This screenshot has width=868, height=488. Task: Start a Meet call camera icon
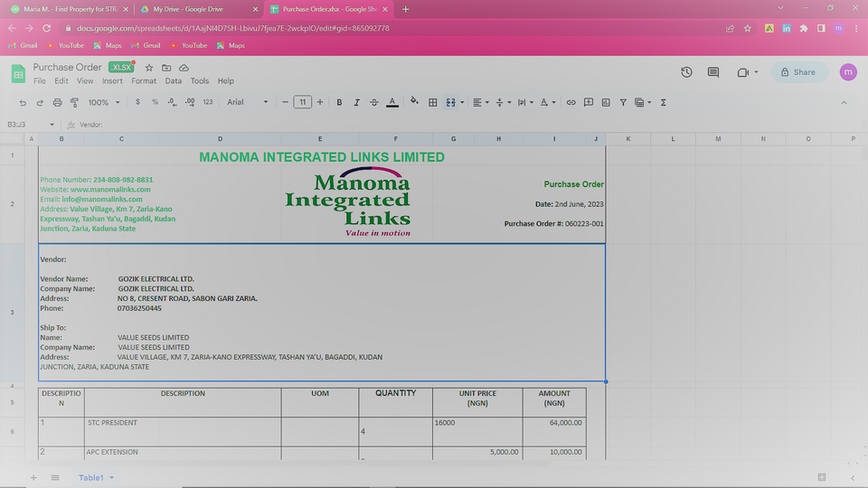743,72
